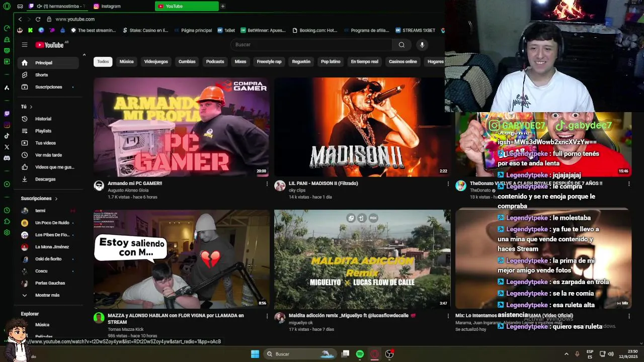Viewport: 644px width, 362px height.
Task: Open TikTok in the Opera sidebar
Action: tap(7, 136)
